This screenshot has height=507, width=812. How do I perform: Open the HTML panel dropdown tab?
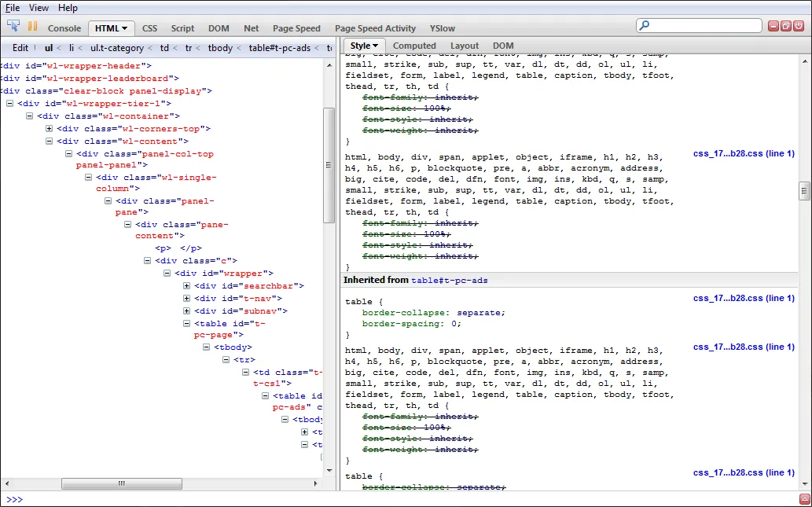pos(112,28)
